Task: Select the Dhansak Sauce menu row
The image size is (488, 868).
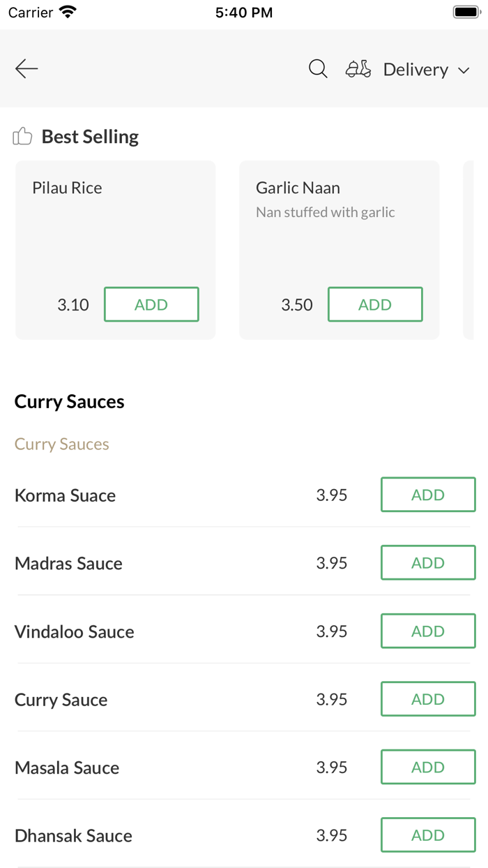Action: (x=73, y=835)
